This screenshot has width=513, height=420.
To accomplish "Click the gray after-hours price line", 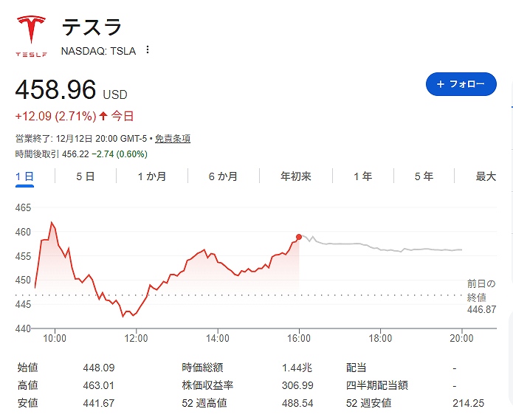I will (x=384, y=249).
